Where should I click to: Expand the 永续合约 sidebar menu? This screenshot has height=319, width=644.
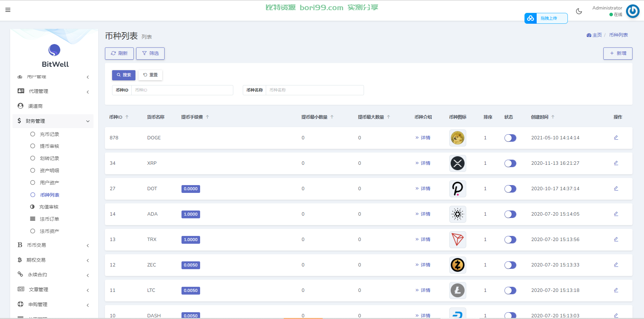[x=53, y=275]
